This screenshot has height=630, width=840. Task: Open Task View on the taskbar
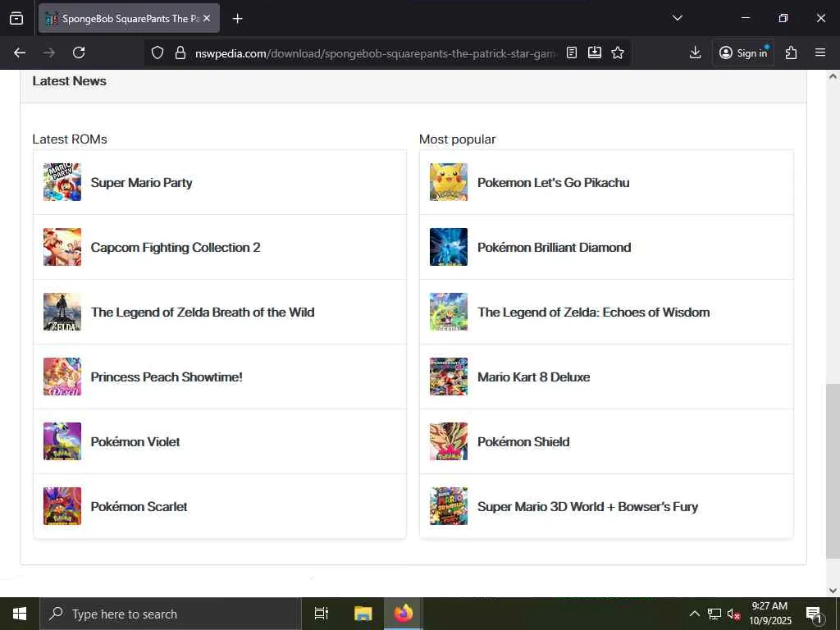[x=322, y=614]
